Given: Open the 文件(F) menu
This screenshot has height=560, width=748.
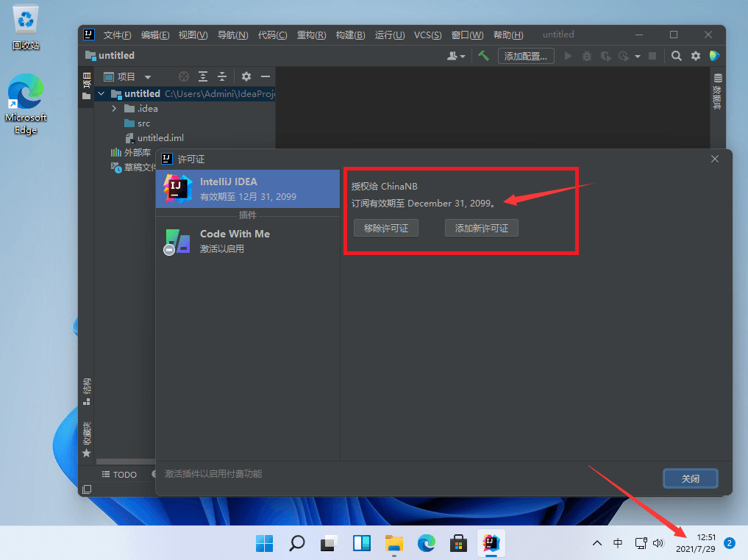Looking at the screenshot, I should point(117,35).
